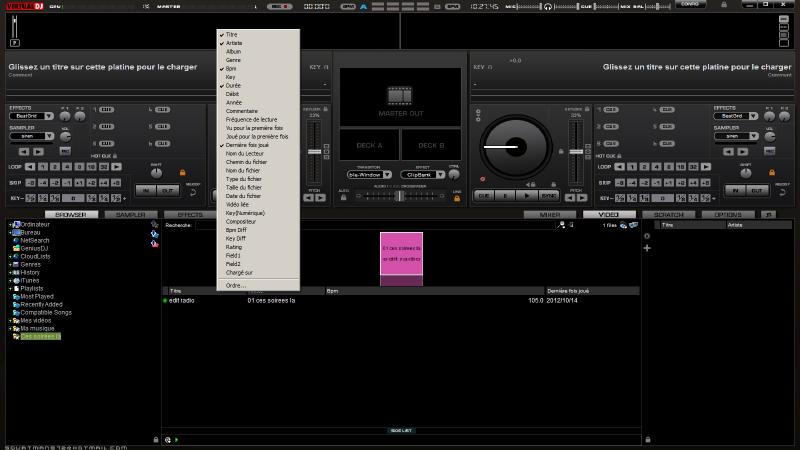Click the left deck loop IN button
Image resolution: width=800 pixels, height=450 pixels.
click(145, 190)
